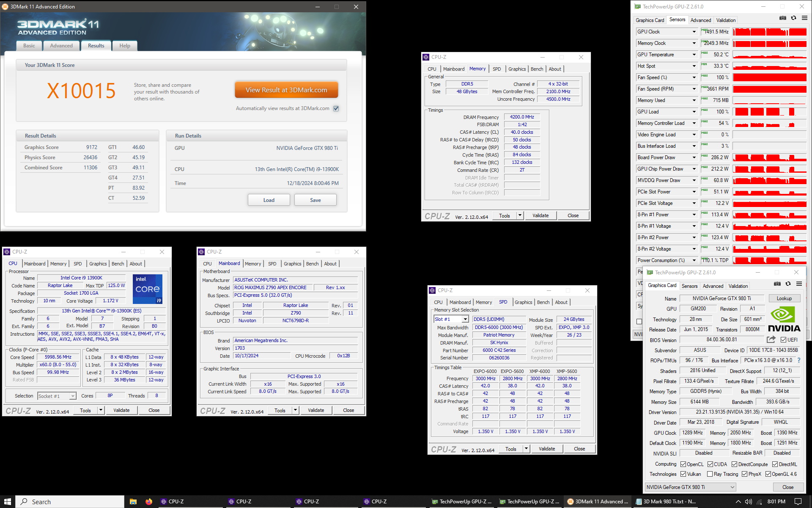Open Tools dropdown arrow in CPU-Z Memory window

(520, 215)
